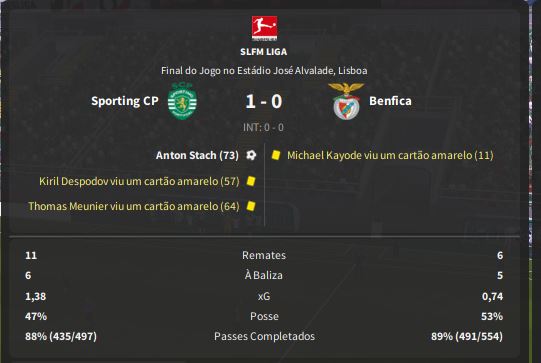Click Kiril Despodov's yellow card icon
This screenshot has height=363, width=541.
coord(251,181)
